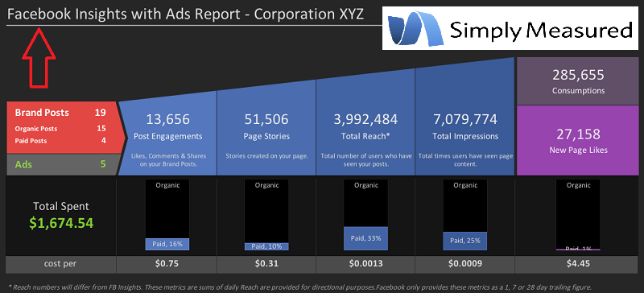Screen dimensions: 644x293
Task: Select the Brand Posts red panel
Action: tap(63, 126)
